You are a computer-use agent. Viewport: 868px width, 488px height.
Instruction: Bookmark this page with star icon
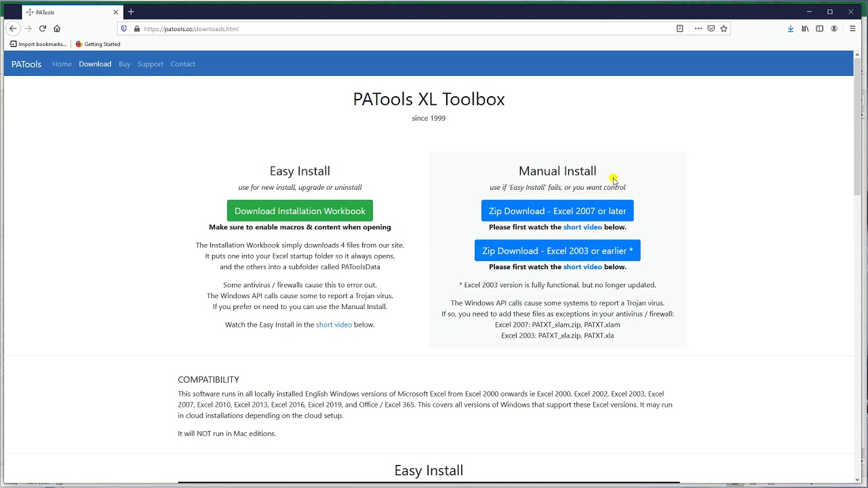pyautogui.click(x=724, y=28)
